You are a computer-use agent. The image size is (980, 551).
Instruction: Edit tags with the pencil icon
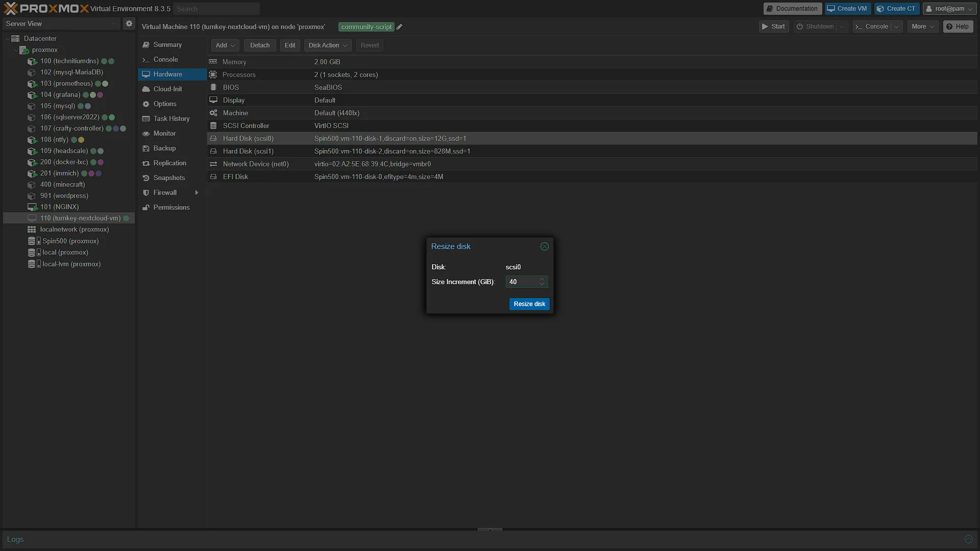(x=400, y=27)
